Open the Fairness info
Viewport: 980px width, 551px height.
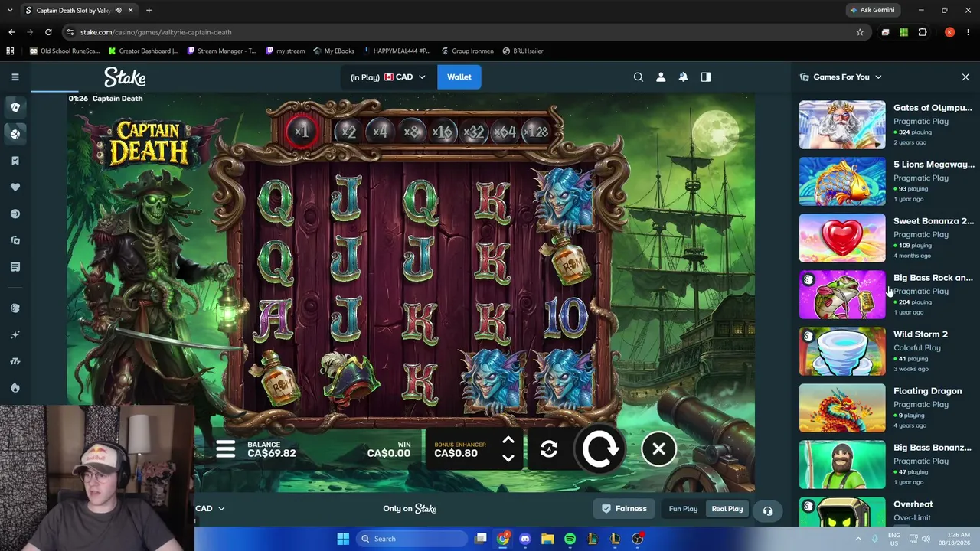pyautogui.click(x=624, y=509)
